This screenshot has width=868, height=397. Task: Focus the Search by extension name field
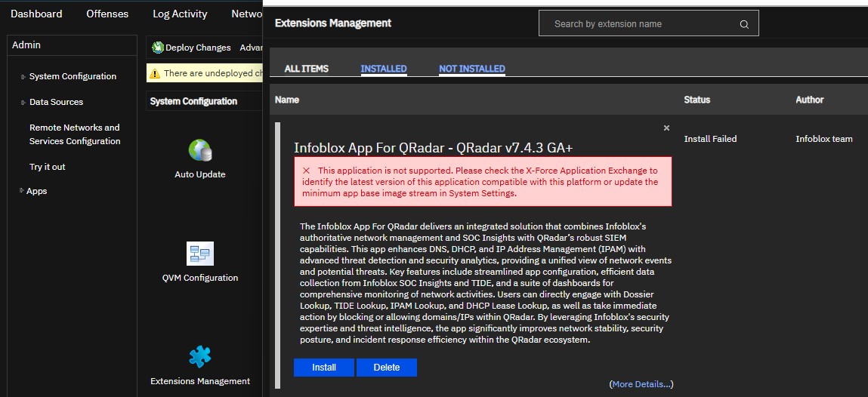pyautogui.click(x=648, y=24)
